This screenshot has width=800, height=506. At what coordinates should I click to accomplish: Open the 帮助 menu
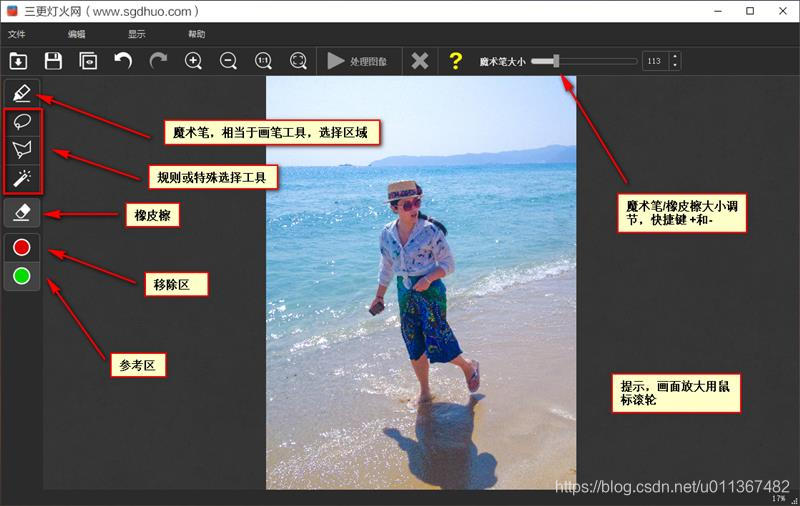(196, 34)
